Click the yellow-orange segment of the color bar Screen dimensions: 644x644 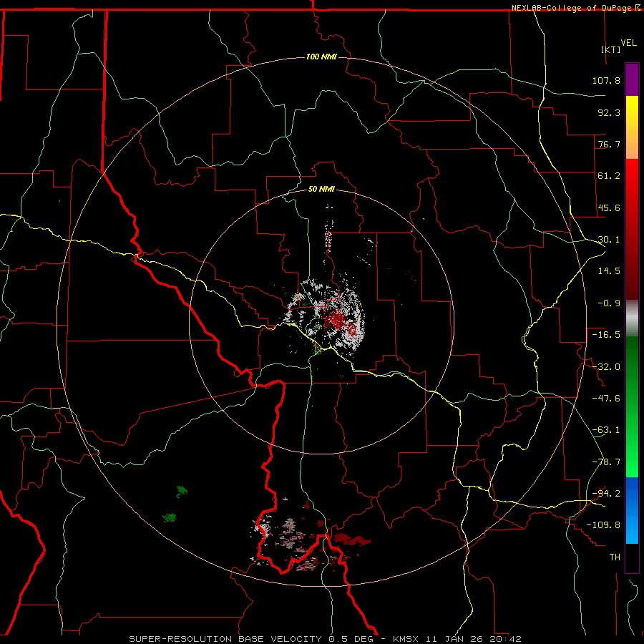[632, 127]
